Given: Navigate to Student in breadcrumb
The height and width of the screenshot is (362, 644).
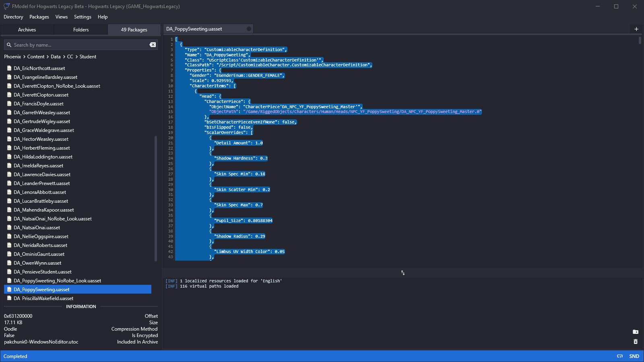Looking at the screenshot, I should pyautogui.click(x=88, y=57).
